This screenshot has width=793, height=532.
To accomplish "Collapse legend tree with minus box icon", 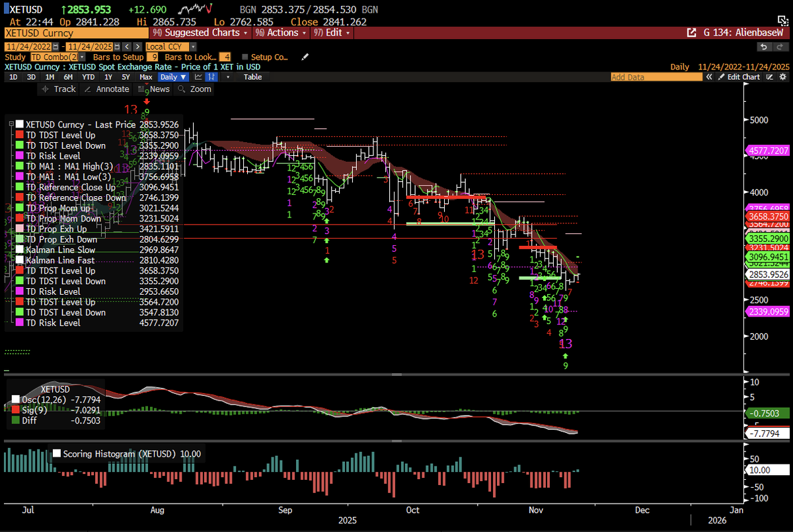I will click(10, 124).
